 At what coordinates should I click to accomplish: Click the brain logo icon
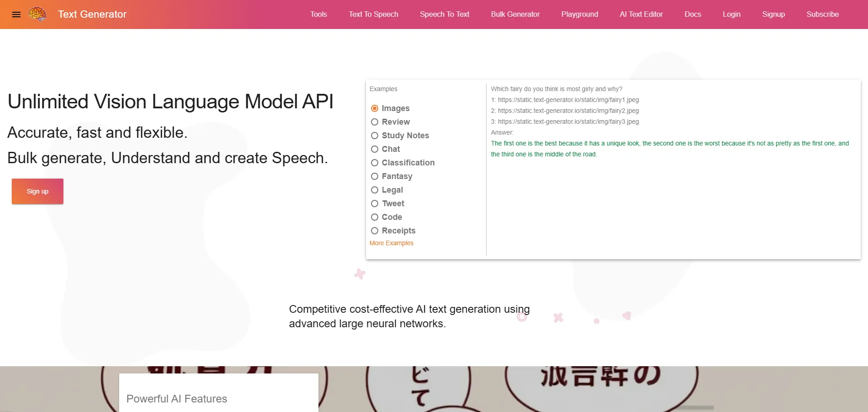[x=37, y=15]
